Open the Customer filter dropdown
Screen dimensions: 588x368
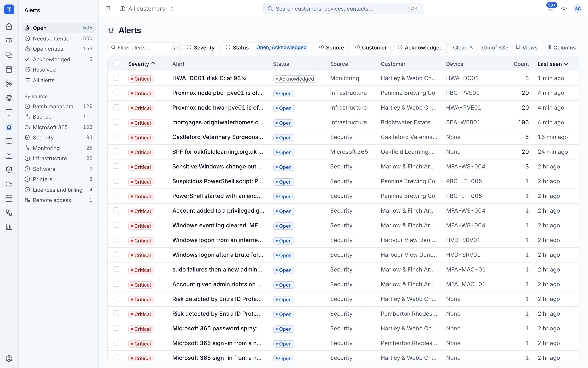click(x=371, y=47)
